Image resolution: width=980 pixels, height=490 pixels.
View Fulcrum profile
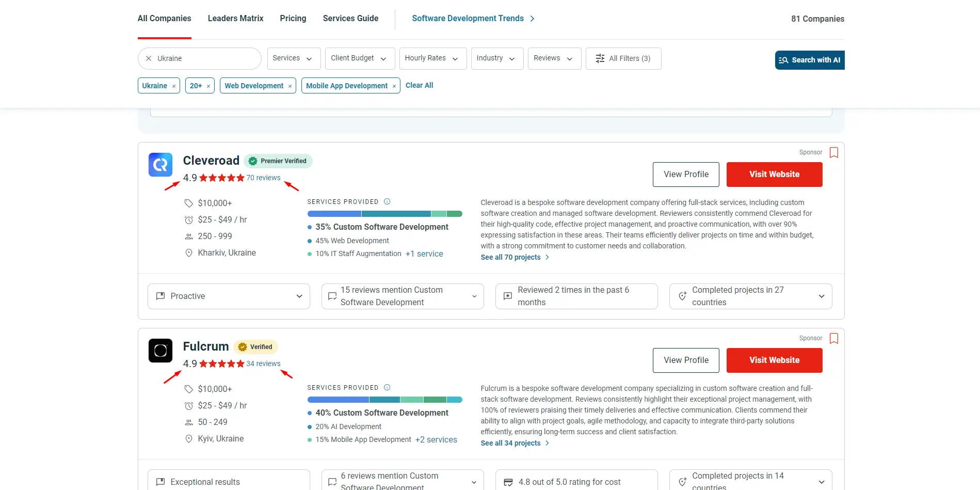686,360
